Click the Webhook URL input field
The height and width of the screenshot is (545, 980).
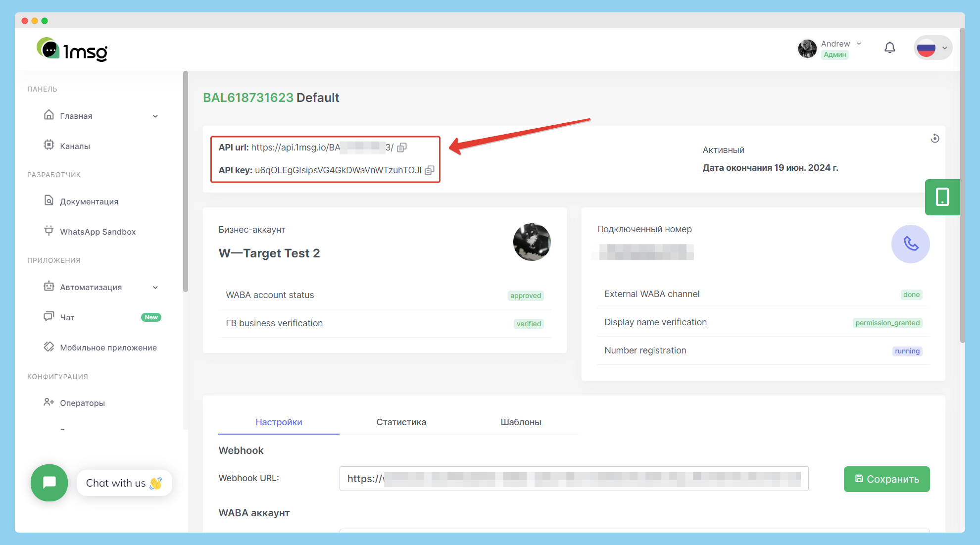tap(573, 479)
